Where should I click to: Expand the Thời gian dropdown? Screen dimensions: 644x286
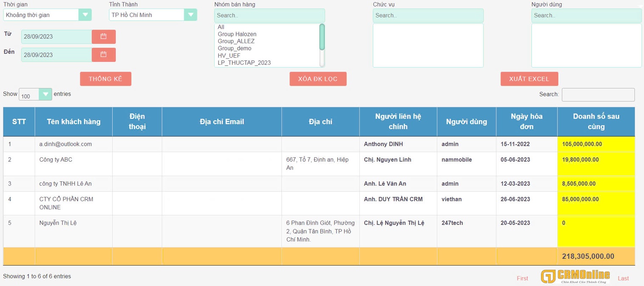(x=85, y=15)
